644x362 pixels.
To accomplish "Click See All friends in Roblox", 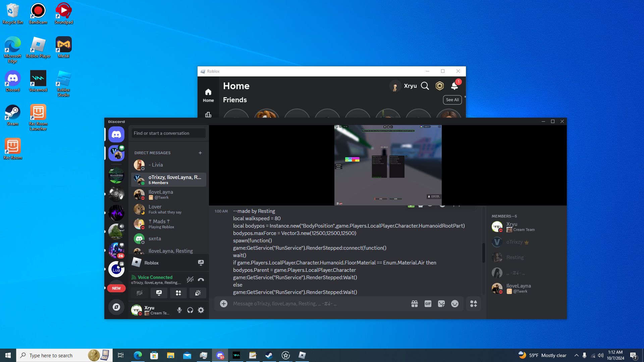I will (x=452, y=100).
